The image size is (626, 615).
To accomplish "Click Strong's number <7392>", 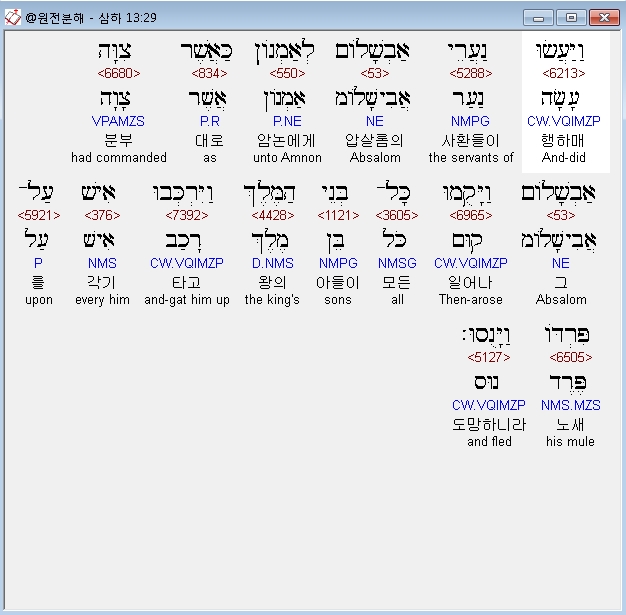I will (187, 215).
